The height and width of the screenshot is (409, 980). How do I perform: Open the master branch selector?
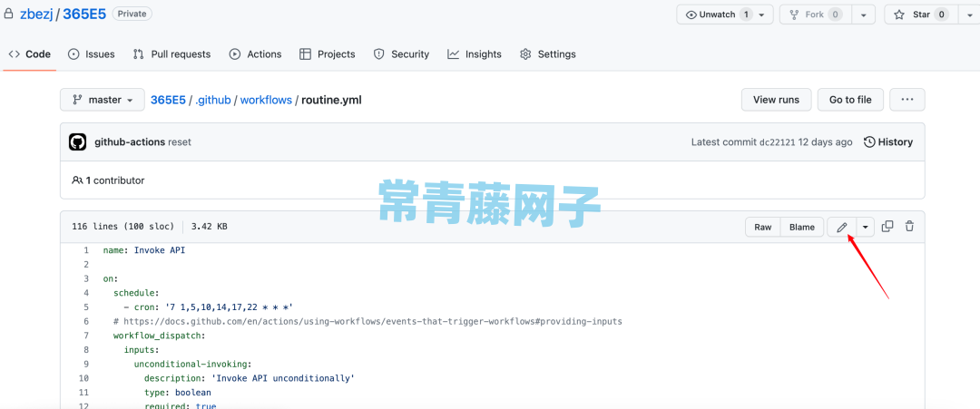pyautogui.click(x=103, y=100)
